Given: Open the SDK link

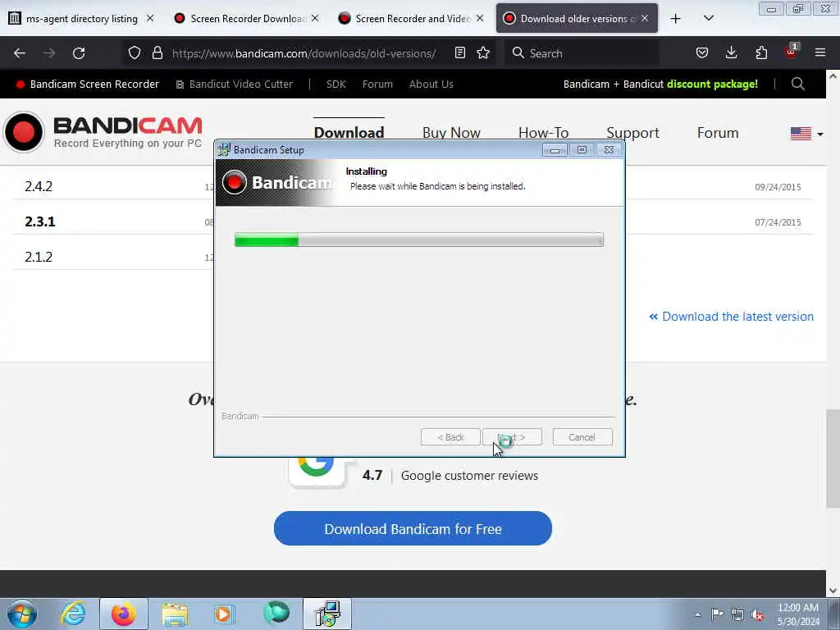Looking at the screenshot, I should [x=336, y=84].
